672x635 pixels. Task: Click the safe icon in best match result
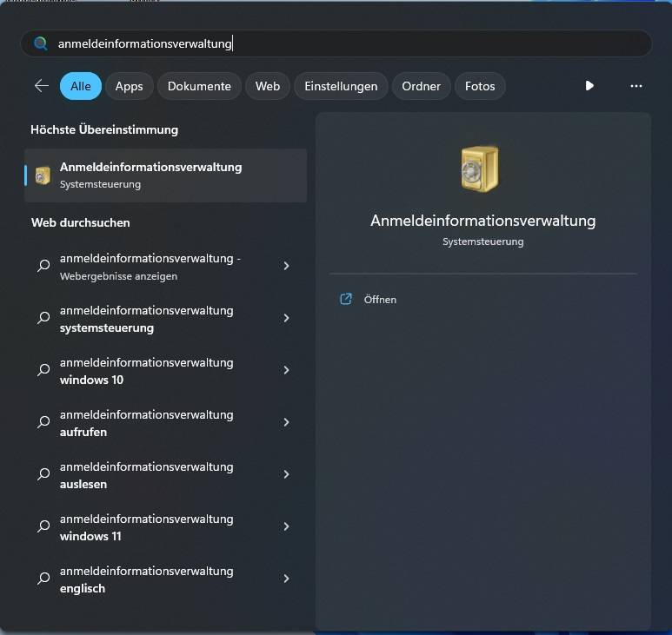(x=43, y=175)
